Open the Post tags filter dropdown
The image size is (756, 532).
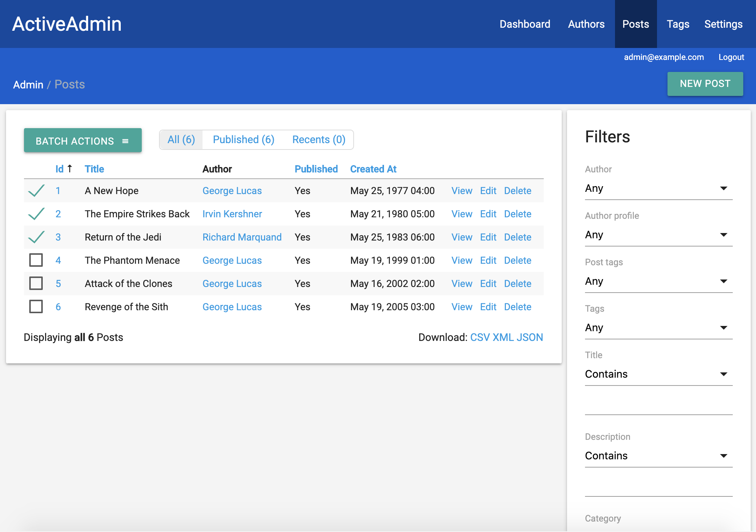658,281
